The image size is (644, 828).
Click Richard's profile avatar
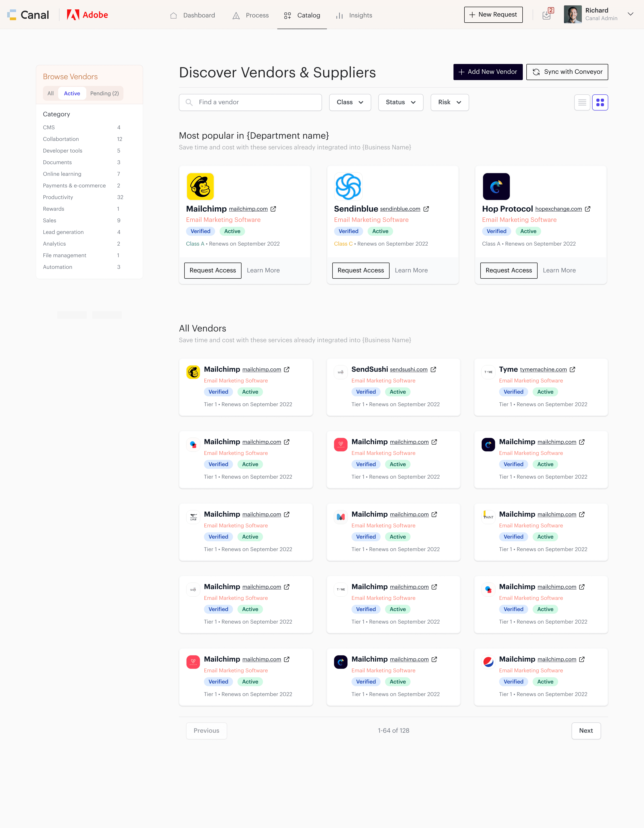(572, 14)
